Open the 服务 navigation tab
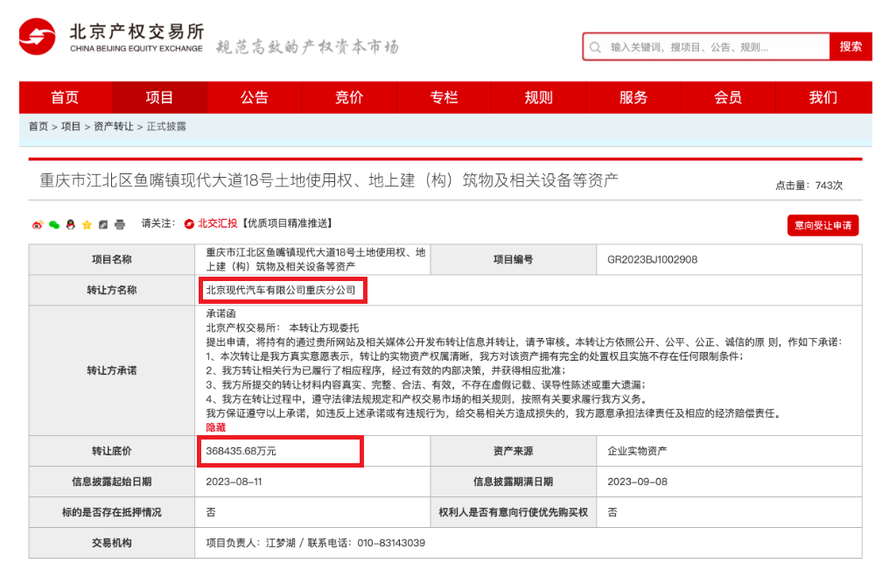The width and height of the screenshot is (875, 570). coord(633,98)
